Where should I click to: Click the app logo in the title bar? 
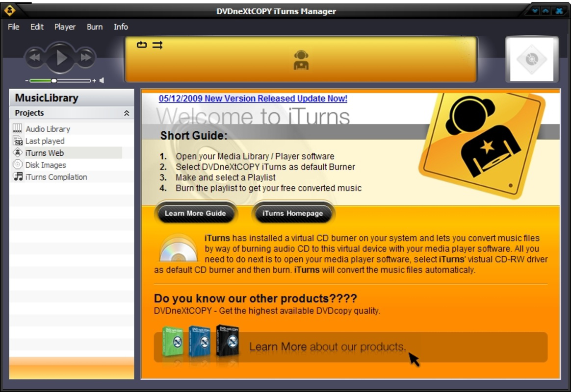[10, 11]
